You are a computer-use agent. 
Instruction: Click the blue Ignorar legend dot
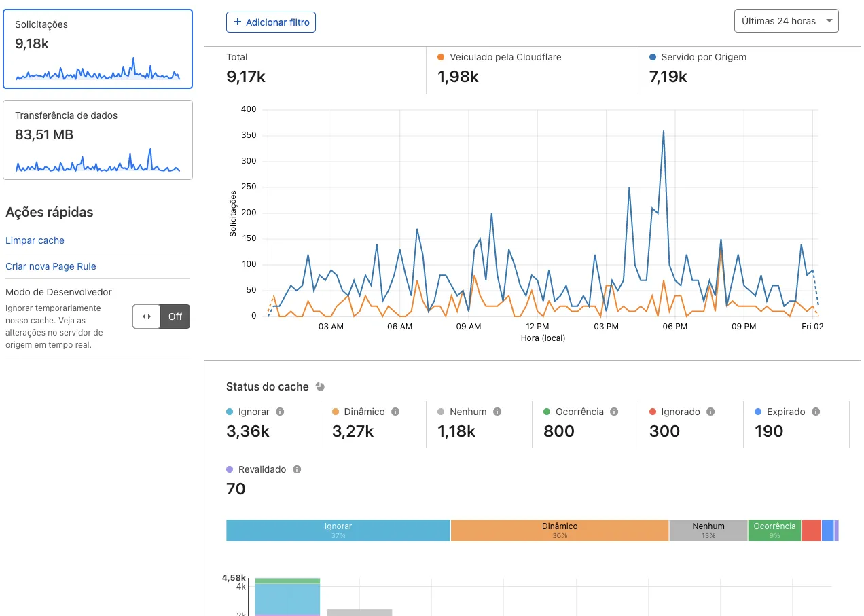230,412
